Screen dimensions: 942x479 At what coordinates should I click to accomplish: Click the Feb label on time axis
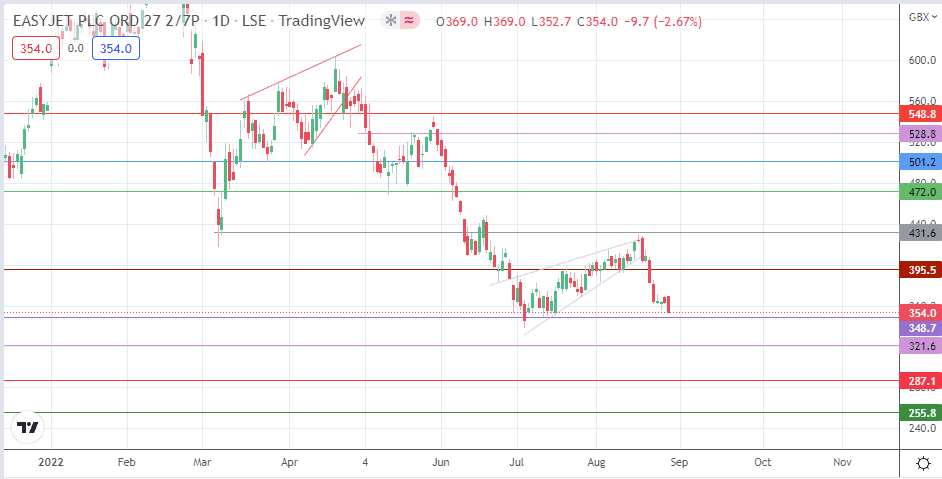pos(127,462)
